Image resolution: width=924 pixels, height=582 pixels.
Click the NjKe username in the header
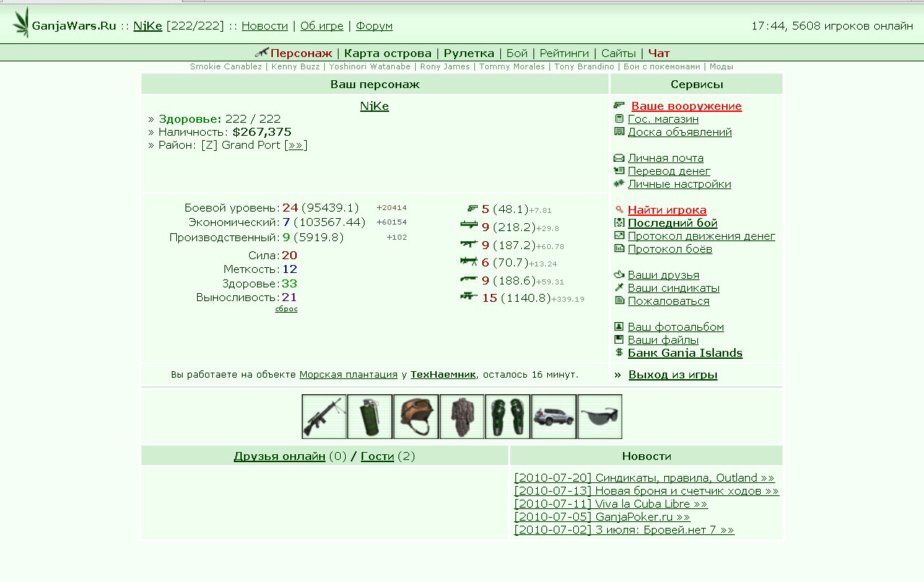coord(148,26)
